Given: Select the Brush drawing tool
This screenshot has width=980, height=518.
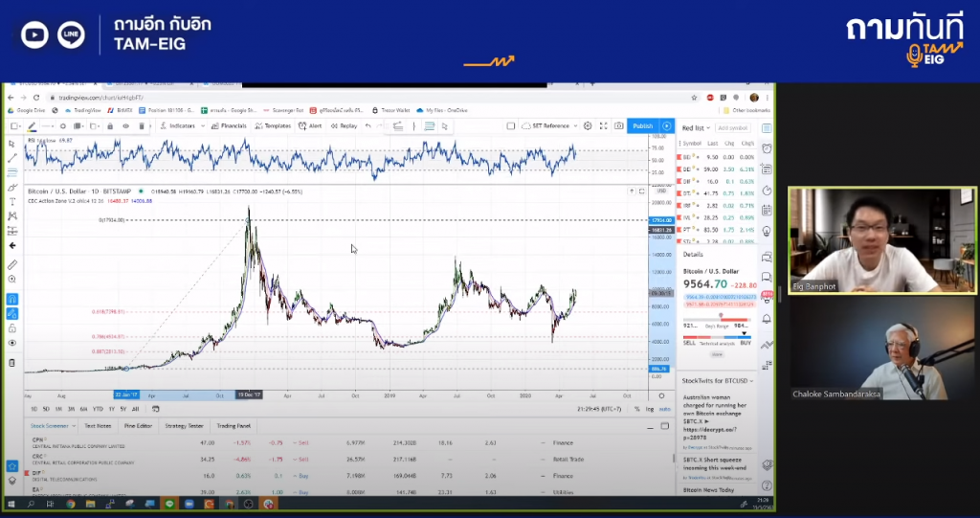Looking at the screenshot, I should point(11,187).
